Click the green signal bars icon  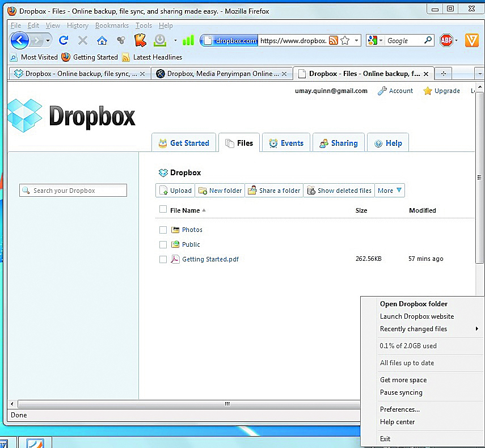[x=188, y=40]
